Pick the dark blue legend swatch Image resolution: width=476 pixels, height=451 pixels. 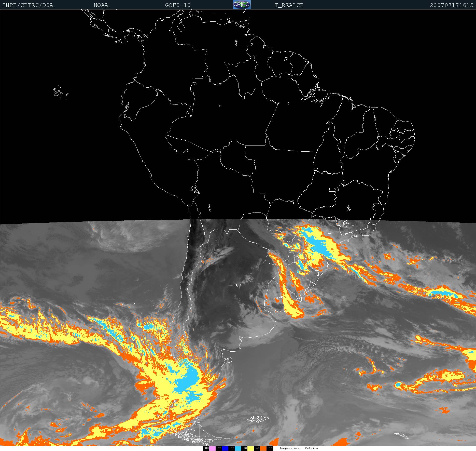(x=225, y=448)
